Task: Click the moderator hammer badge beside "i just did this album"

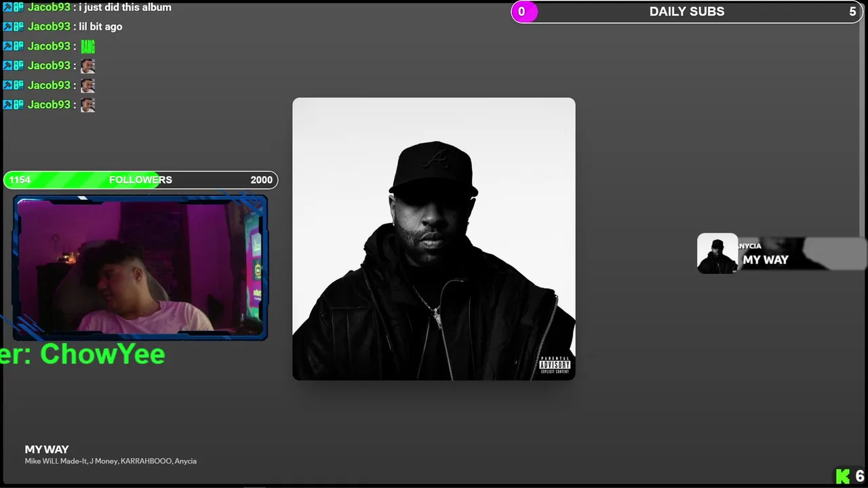Action: coord(8,7)
